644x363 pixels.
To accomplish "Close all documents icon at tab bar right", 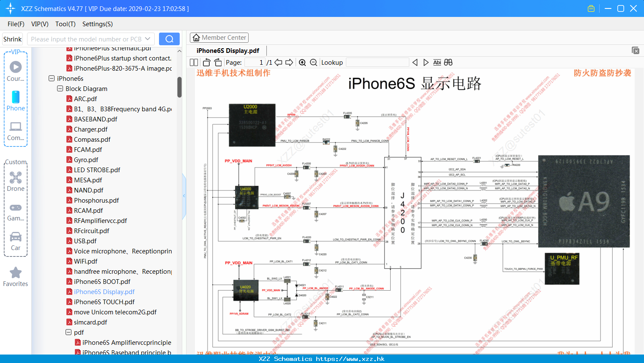I will [636, 50].
